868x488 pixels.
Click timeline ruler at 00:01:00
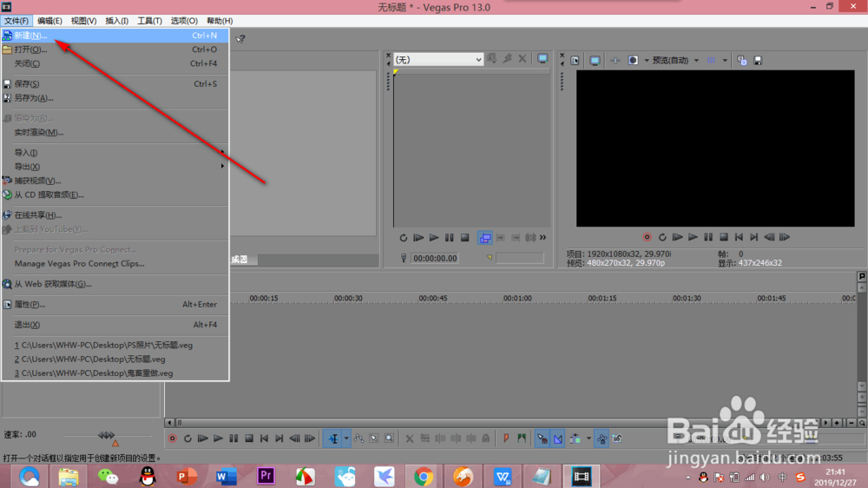517,298
